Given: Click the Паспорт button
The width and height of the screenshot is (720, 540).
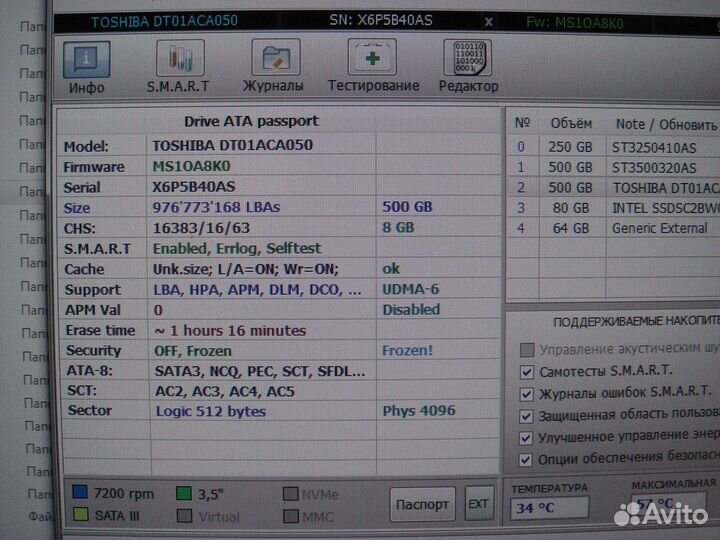Looking at the screenshot, I should point(422,505).
